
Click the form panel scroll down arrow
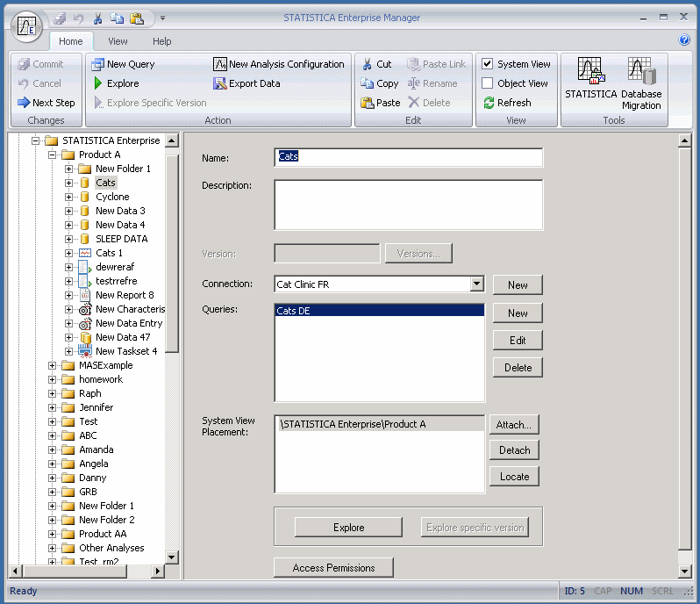click(685, 571)
